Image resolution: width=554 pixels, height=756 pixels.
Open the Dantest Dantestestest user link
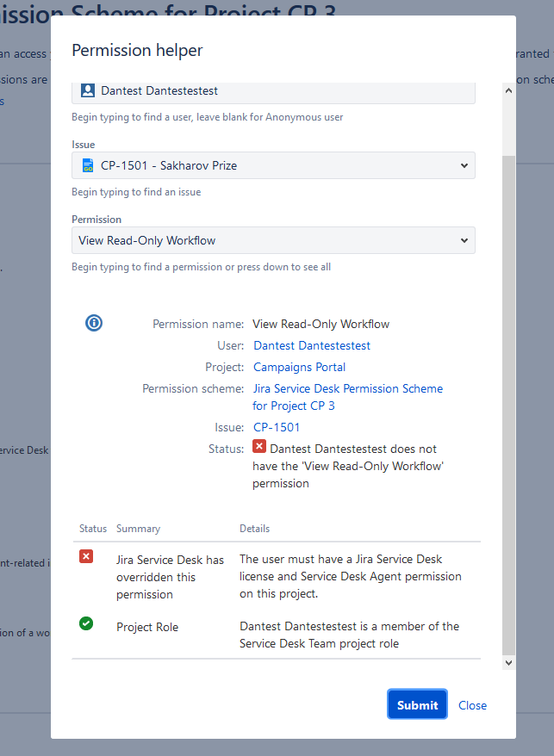[x=312, y=345]
